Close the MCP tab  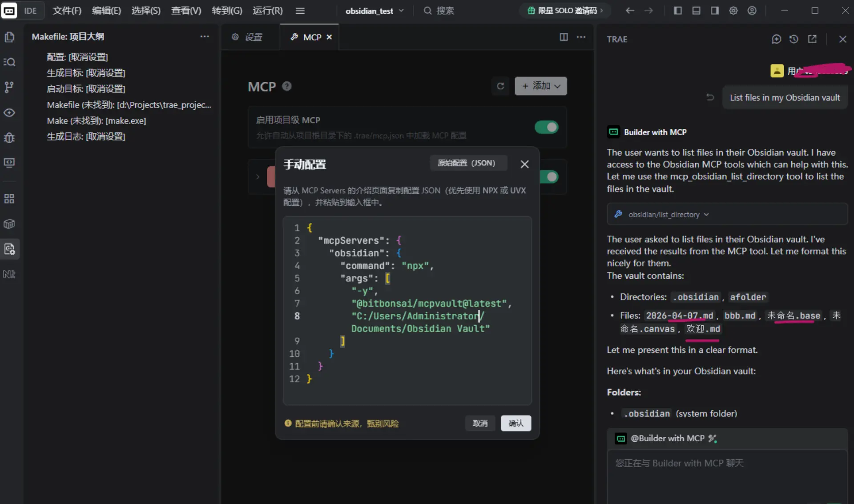329,37
